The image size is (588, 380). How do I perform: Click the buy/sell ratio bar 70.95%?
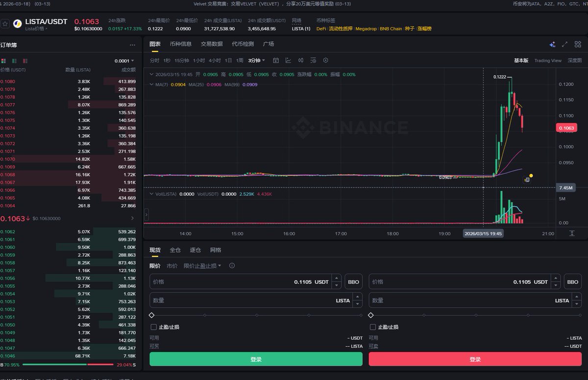(x=68, y=365)
